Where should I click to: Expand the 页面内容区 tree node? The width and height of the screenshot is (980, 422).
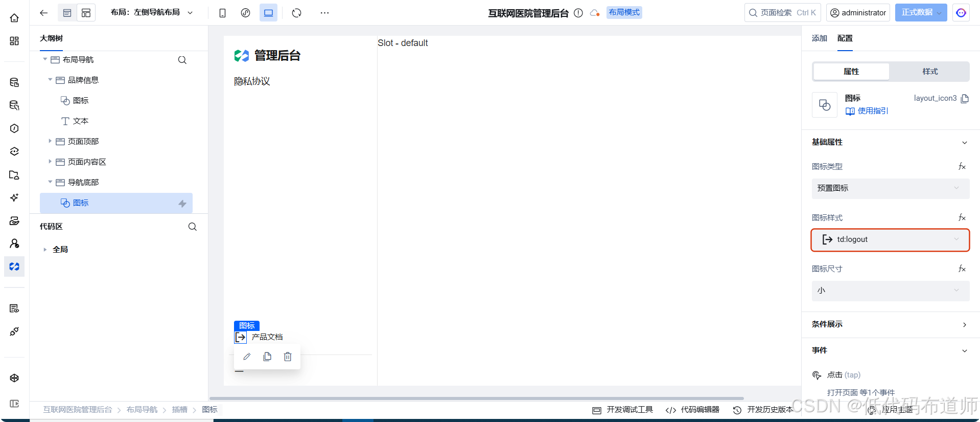(x=50, y=161)
